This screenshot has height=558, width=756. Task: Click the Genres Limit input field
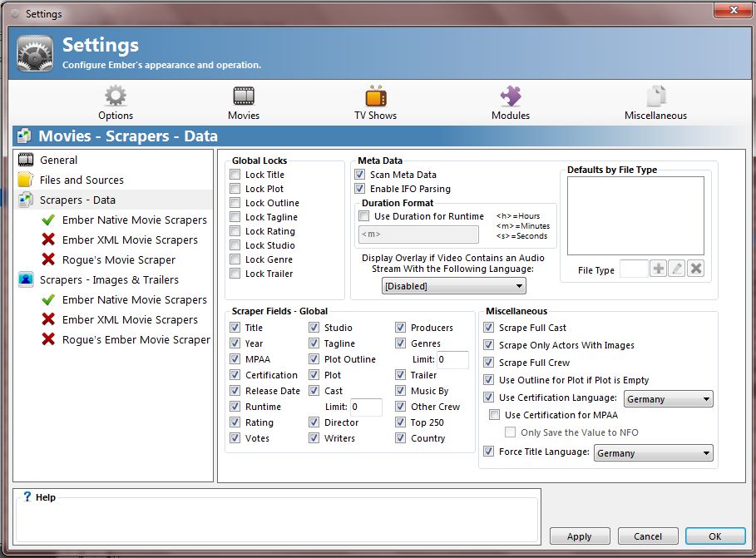click(x=452, y=360)
